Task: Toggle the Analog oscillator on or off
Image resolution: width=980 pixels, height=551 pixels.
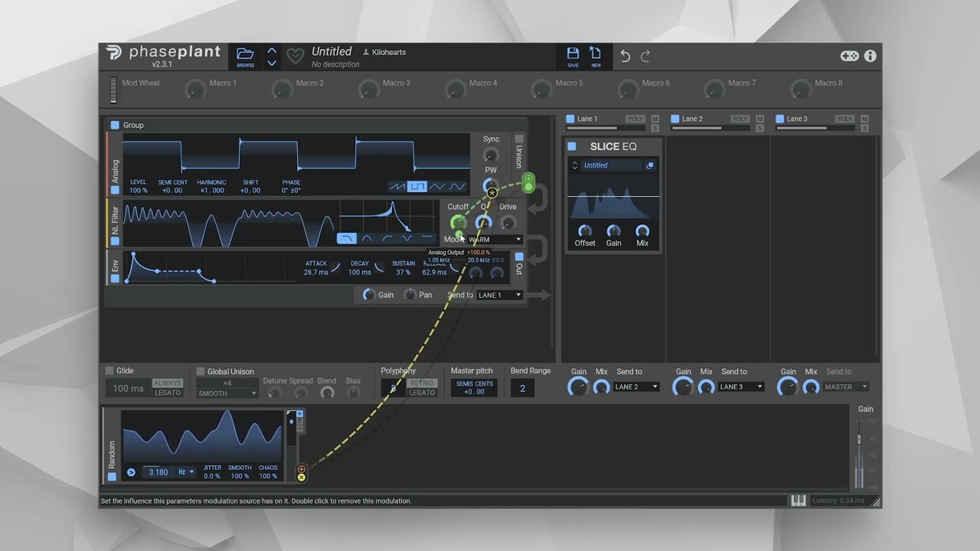Action: pyautogui.click(x=115, y=190)
